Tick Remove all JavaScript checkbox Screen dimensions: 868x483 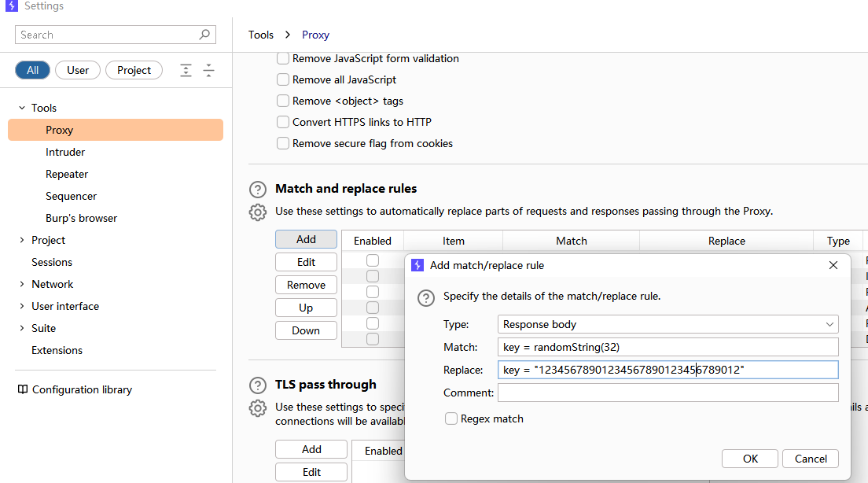tap(283, 79)
